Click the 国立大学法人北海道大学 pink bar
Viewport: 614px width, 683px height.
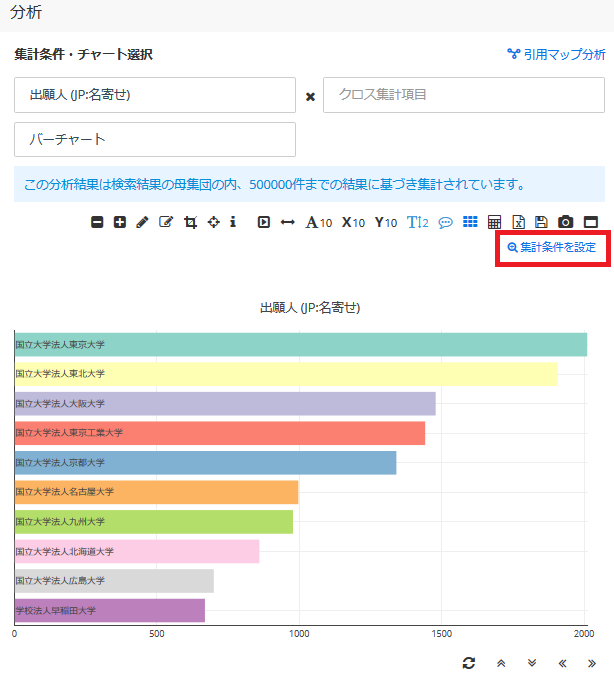(x=137, y=551)
